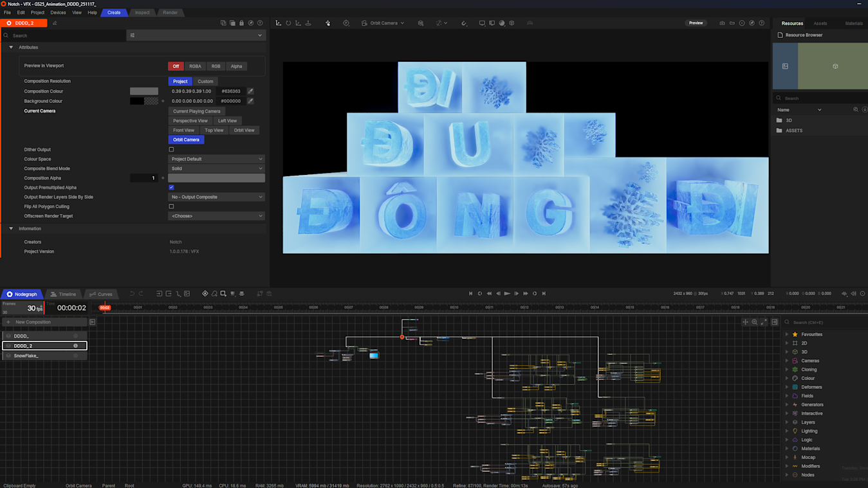Select the Front View camera button

pos(183,131)
